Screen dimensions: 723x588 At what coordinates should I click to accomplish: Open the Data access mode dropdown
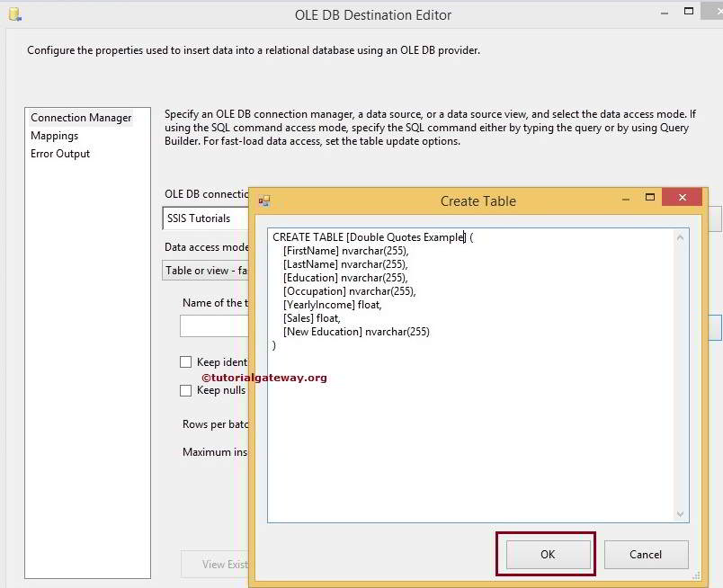click(x=209, y=271)
